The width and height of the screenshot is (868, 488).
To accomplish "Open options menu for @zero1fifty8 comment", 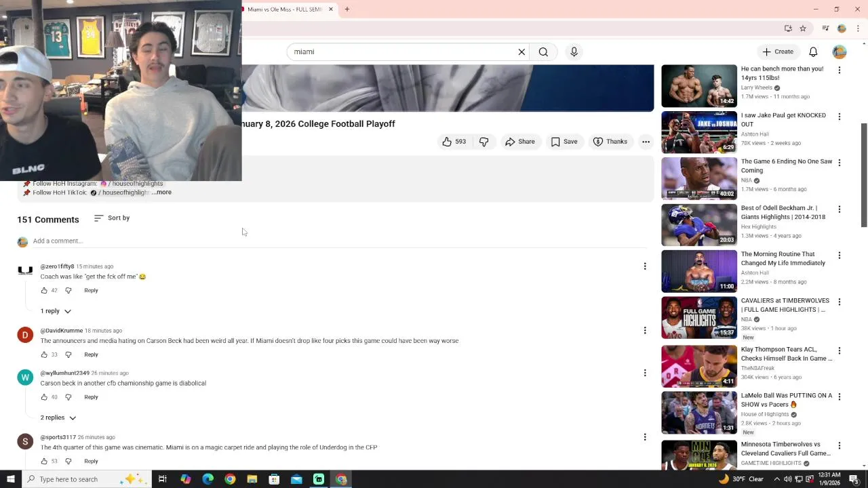I will point(645,266).
